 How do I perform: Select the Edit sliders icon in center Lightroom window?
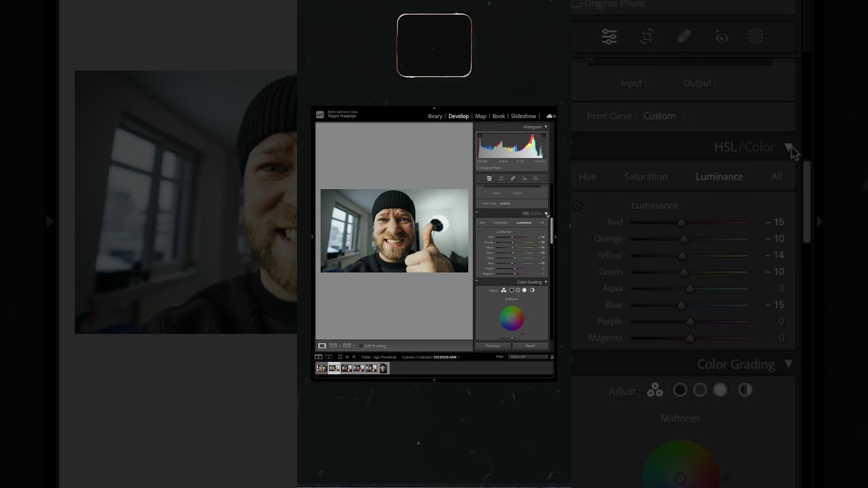pos(490,178)
